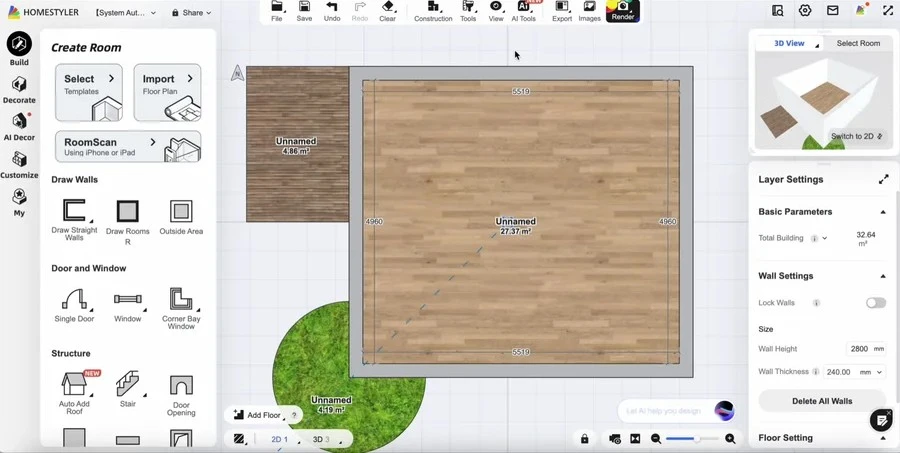Collapse the Wall Settings section
Image resolution: width=900 pixels, height=453 pixels.
tap(883, 276)
